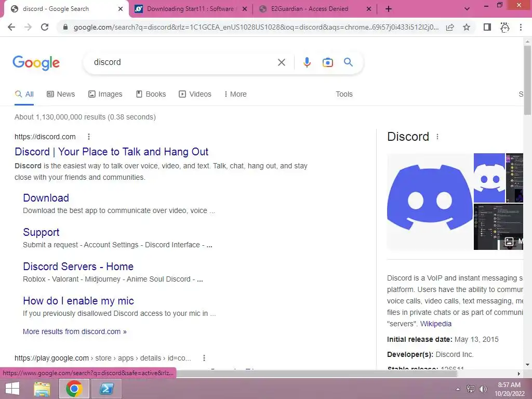Reload the page with the refresh icon

pyautogui.click(x=45, y=27)
